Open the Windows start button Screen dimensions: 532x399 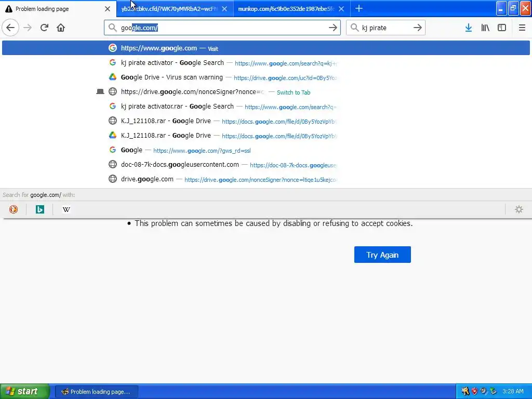click(25, 391)
